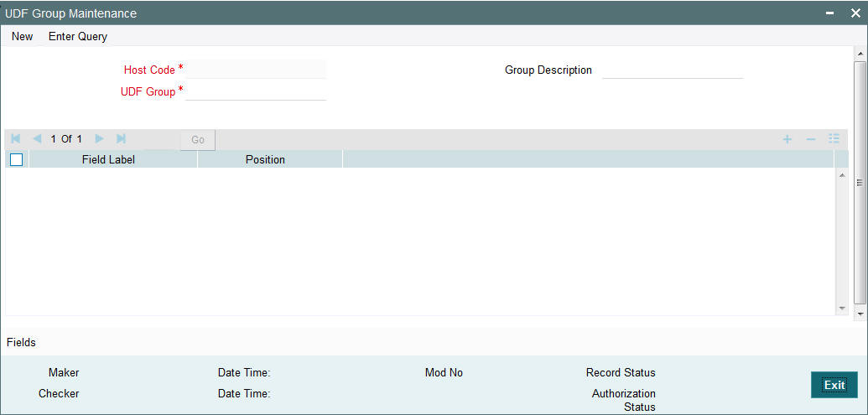Go to the previous page of records
This screenshot has width=868, height=415.
[x=37, y=139]
